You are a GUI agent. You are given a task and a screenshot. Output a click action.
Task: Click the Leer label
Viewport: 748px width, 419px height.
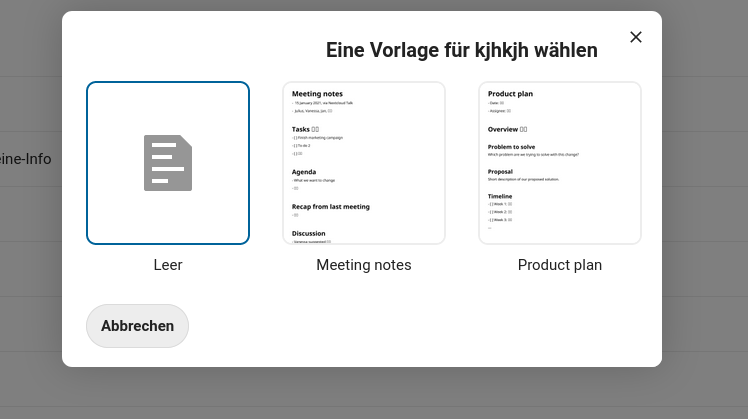[x=168, y=265]
